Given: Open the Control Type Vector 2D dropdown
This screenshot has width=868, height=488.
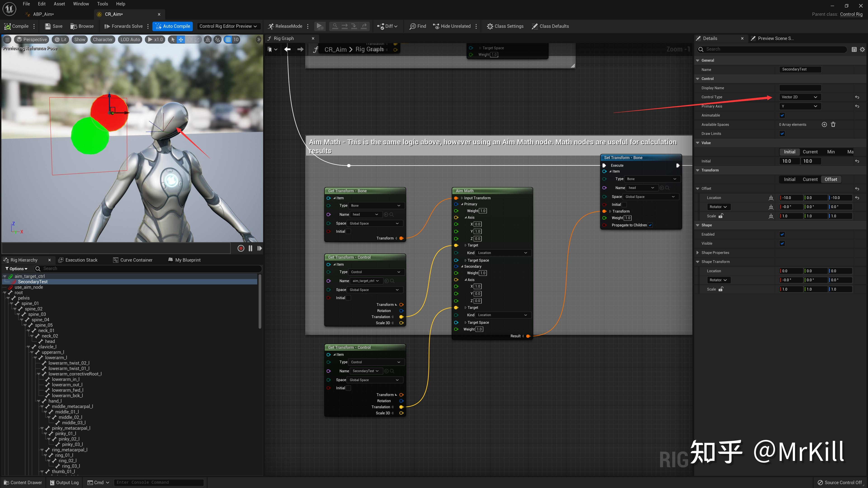Looking at the screenshot, I should click(799, 97).
